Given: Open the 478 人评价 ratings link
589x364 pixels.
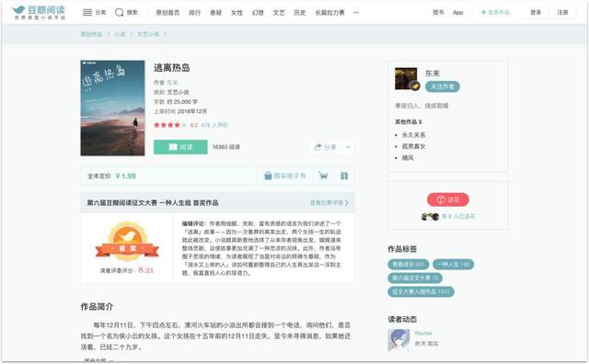Looking at the screenshot, I should pos(214,125).
